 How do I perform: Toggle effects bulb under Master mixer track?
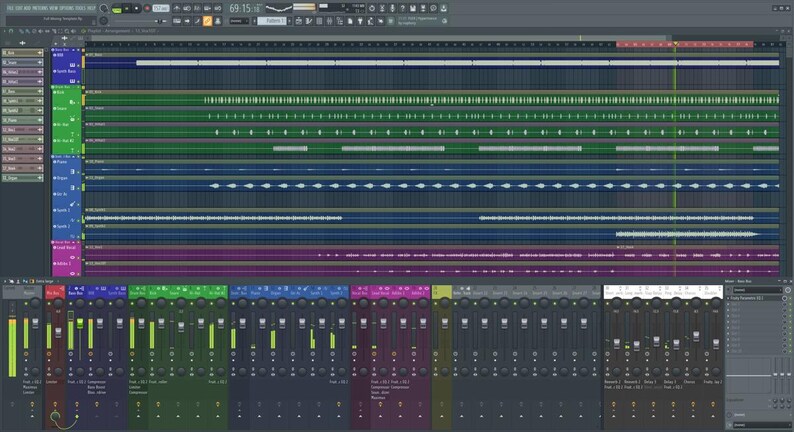[32, 405]
